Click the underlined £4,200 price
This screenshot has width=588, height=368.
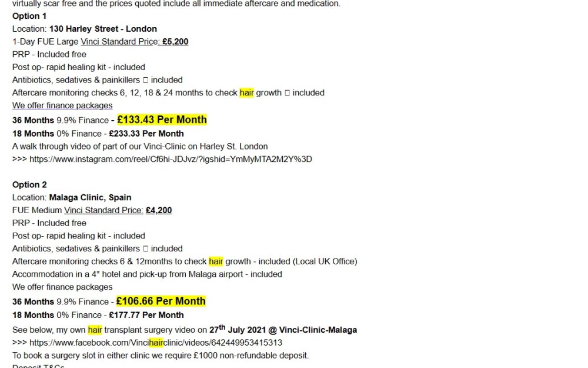click(159, 210)
